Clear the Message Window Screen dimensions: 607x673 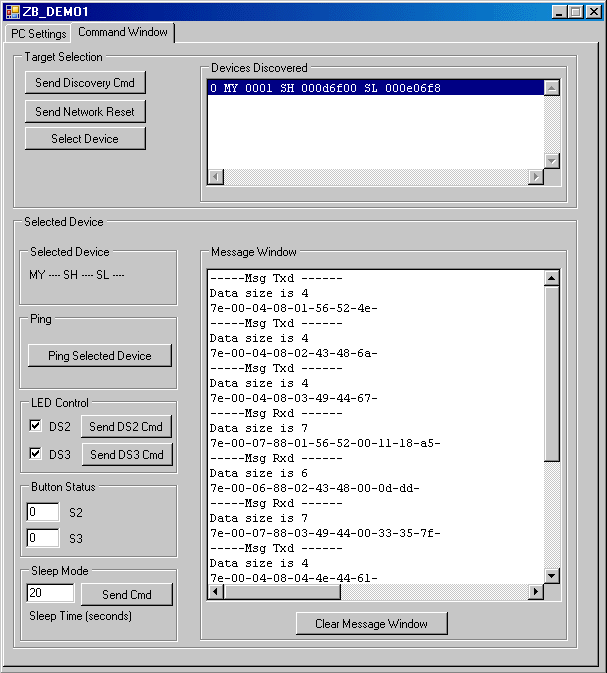coord(371,624)
